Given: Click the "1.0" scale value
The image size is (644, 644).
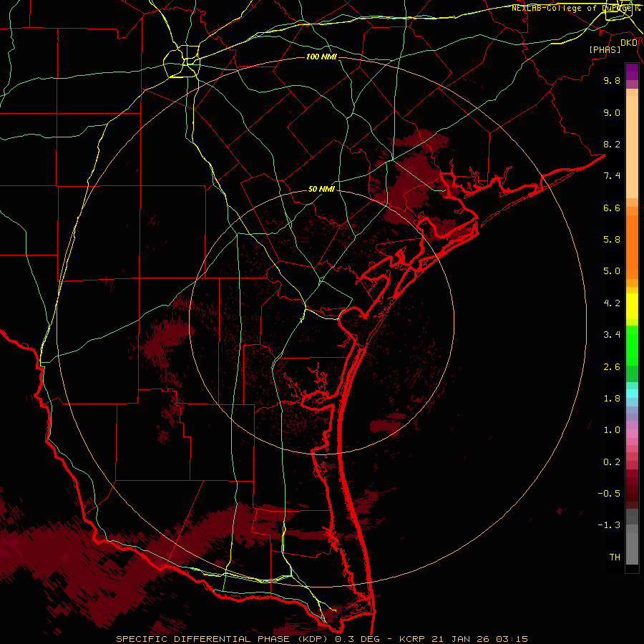Looking at the screenshot, I should [612, 430].
